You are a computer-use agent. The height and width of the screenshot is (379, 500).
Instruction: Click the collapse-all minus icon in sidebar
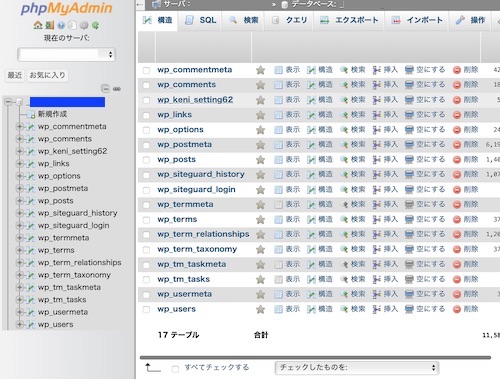(x=105, y=89)
